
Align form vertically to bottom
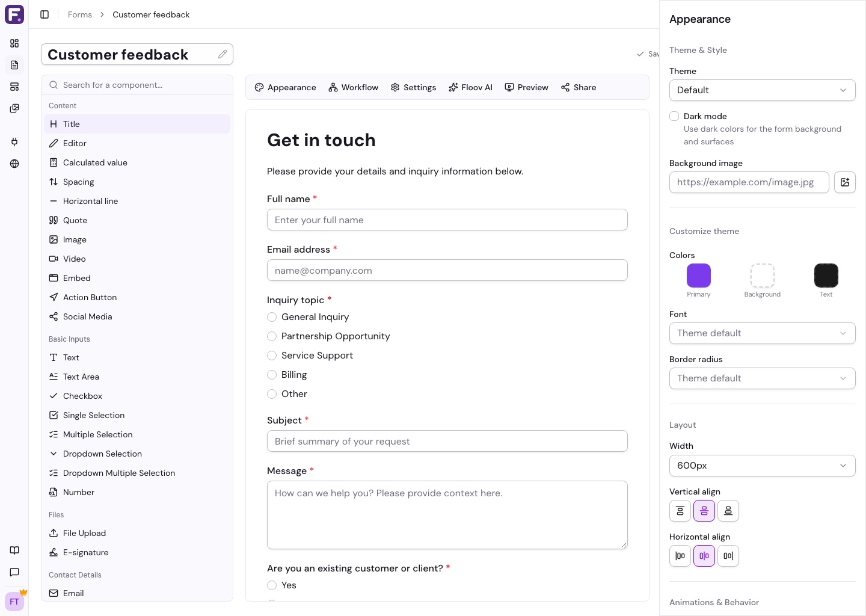coord(728,511)
